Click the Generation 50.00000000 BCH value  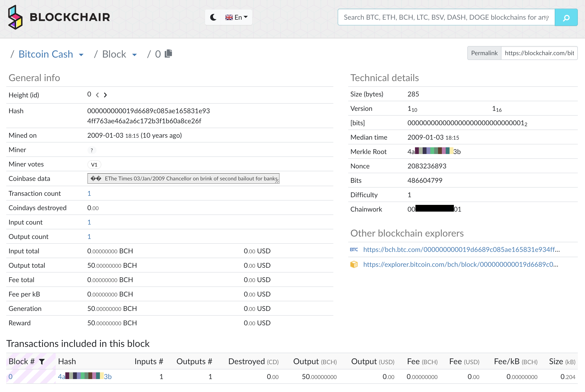click(112, 309)
